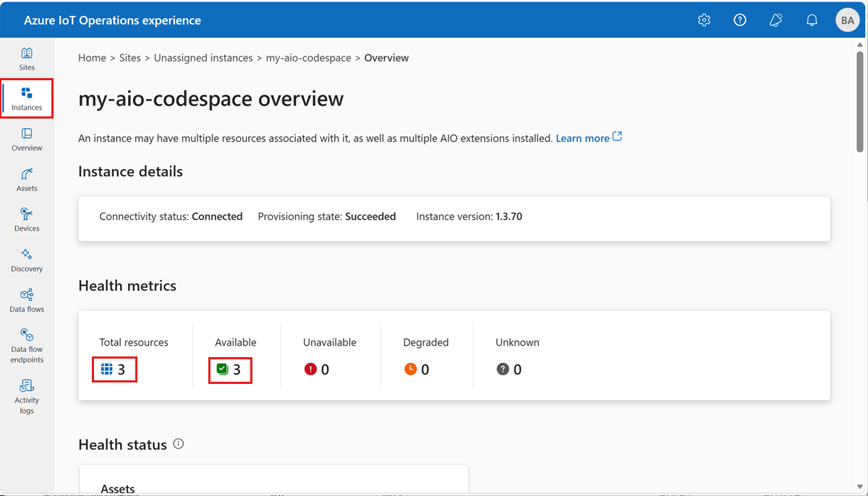This screenshot has width=868, height=496.
Task: Click the Unknown metric label
Action: coord(517,343)
